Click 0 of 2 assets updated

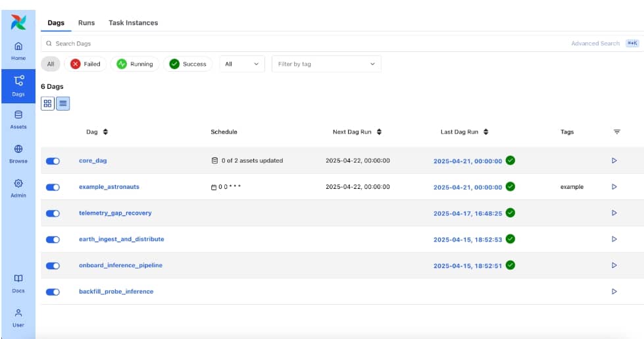click(252, 161)
